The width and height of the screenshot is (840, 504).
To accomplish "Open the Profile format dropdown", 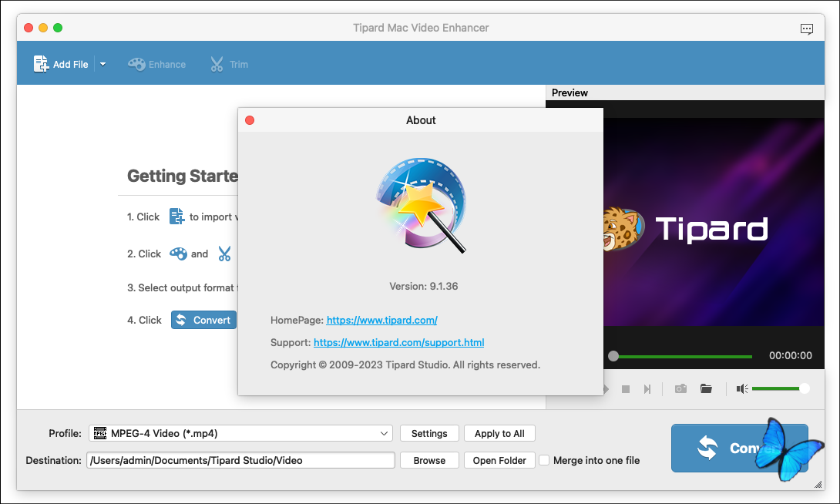I will click(x=240, y=433).
